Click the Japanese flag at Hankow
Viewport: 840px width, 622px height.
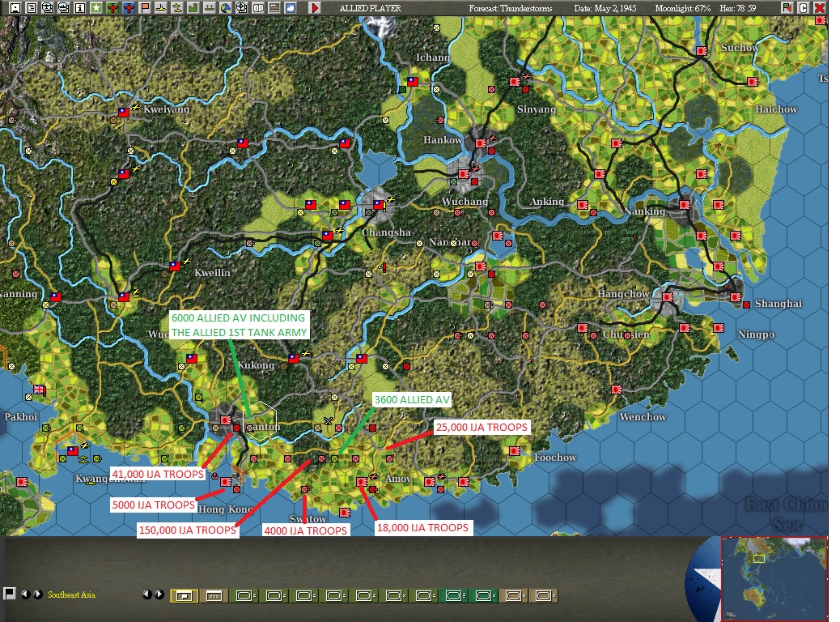coord(481,143)
